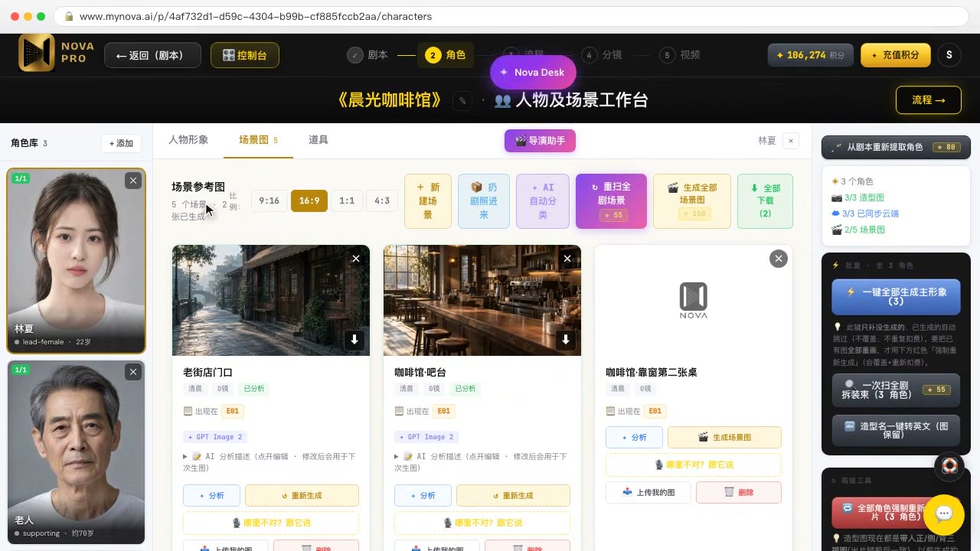Download the 老街店门口 scene image
The image size is (980, 551).
click(354, 340)
